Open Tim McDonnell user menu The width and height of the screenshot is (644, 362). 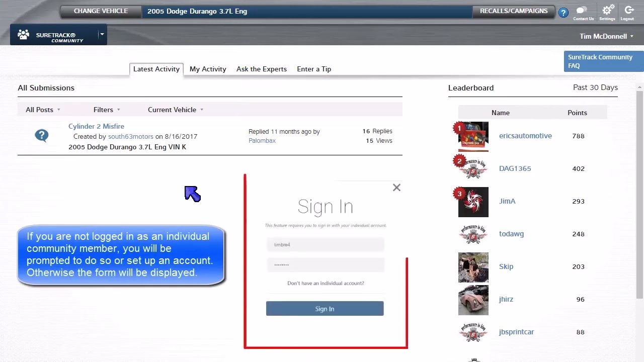point(606,36)
